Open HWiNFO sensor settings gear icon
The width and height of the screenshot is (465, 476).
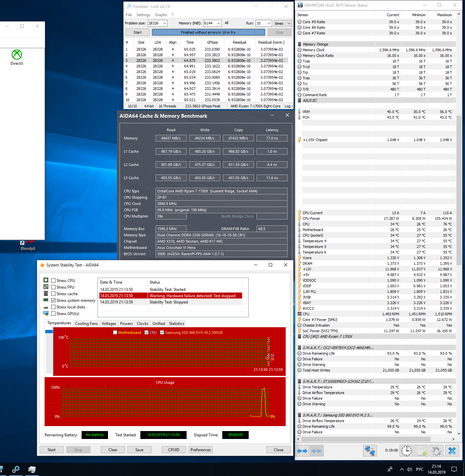[x=436, y=451]
